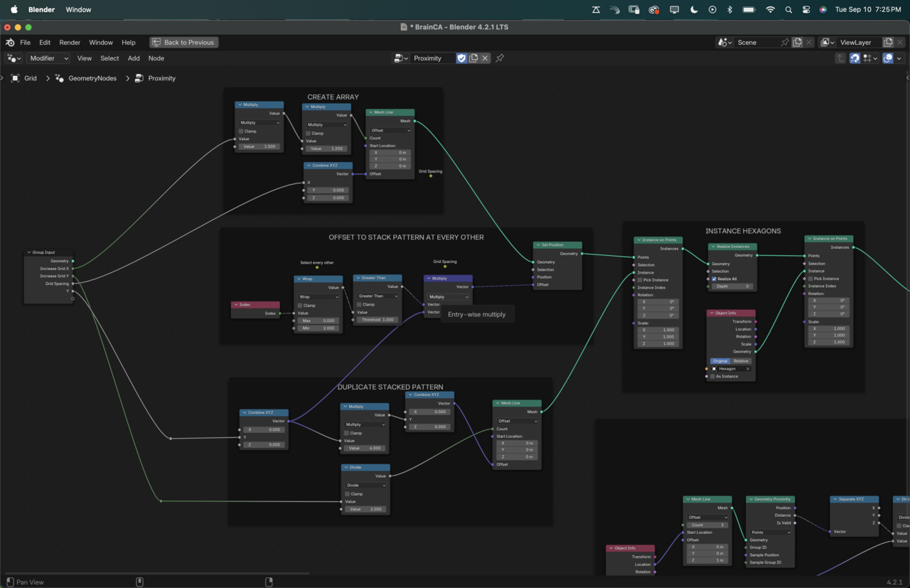The width and height of the screenshot is (910, 588).
Task: Open the Render menu
Action: (70, 43)
